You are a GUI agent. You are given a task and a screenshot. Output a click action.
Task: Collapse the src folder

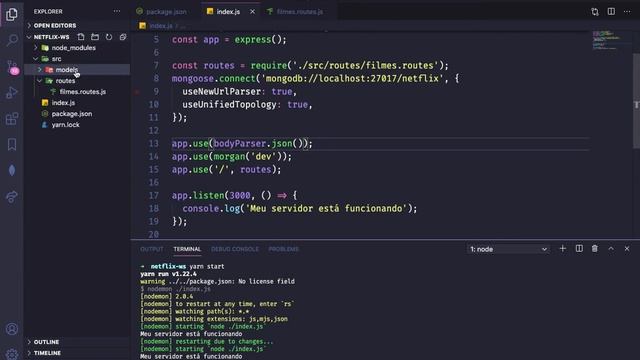[x=36, y=59]
